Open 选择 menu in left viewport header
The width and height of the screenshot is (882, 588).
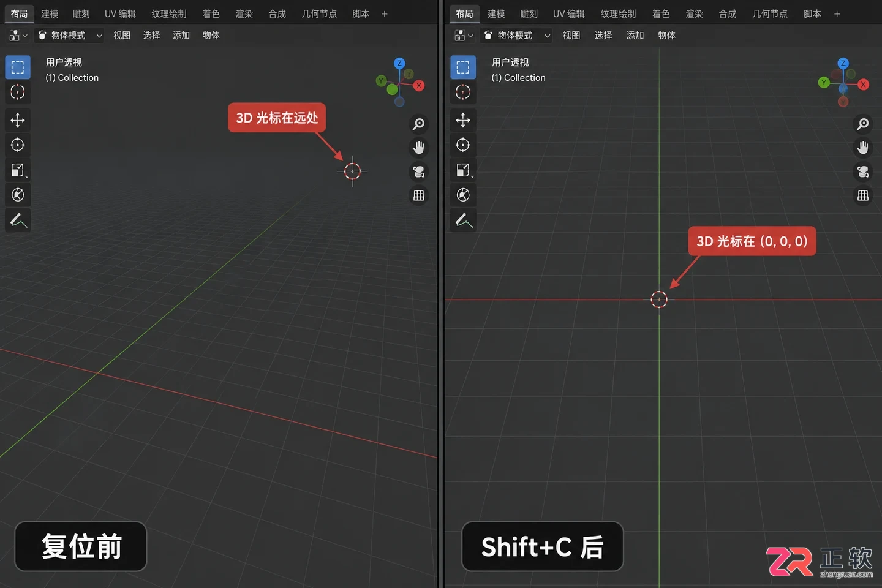[151, 36]
